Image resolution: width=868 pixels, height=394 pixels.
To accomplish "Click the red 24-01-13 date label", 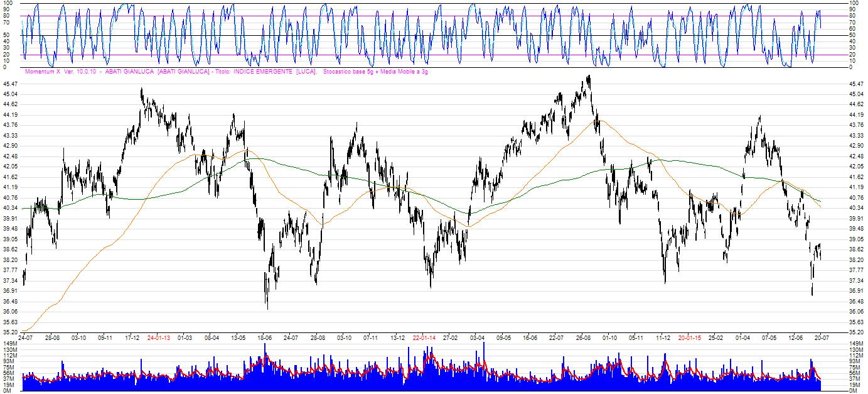I will (159, 337).
